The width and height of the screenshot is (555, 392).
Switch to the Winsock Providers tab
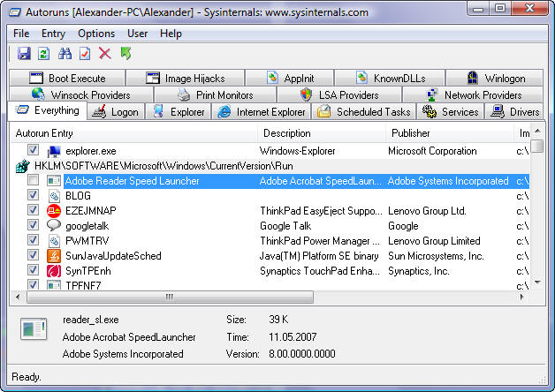pos(81,94)
